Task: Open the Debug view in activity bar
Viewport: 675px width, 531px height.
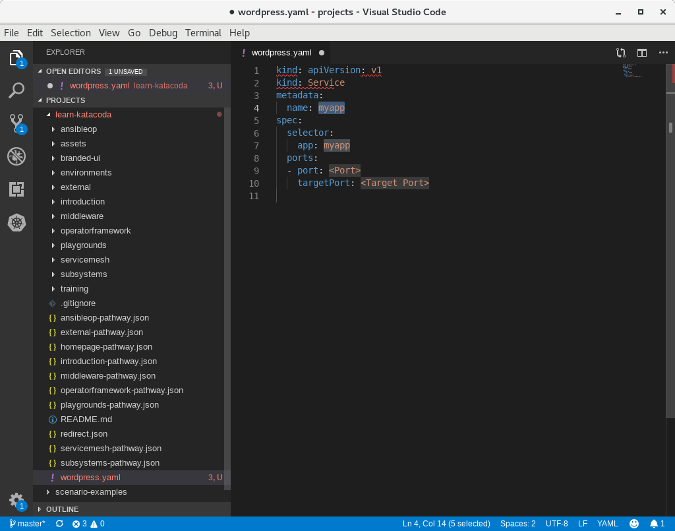Action: 16,156
